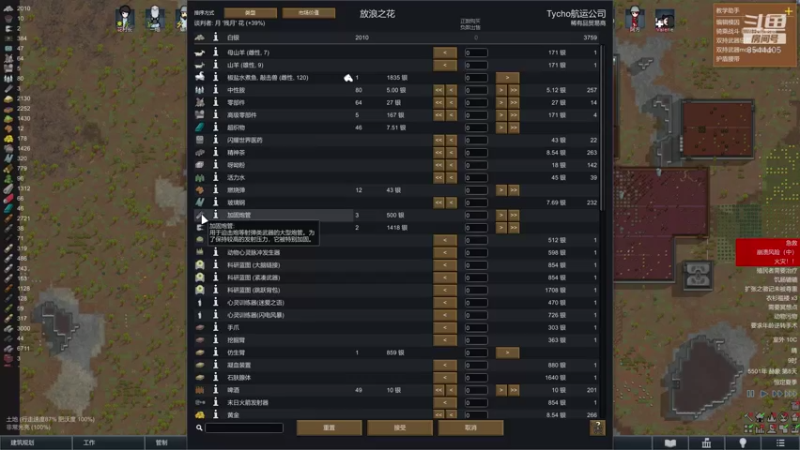
Task: Show info for 闪耀世界医药 item
Action: pos(215,140)
